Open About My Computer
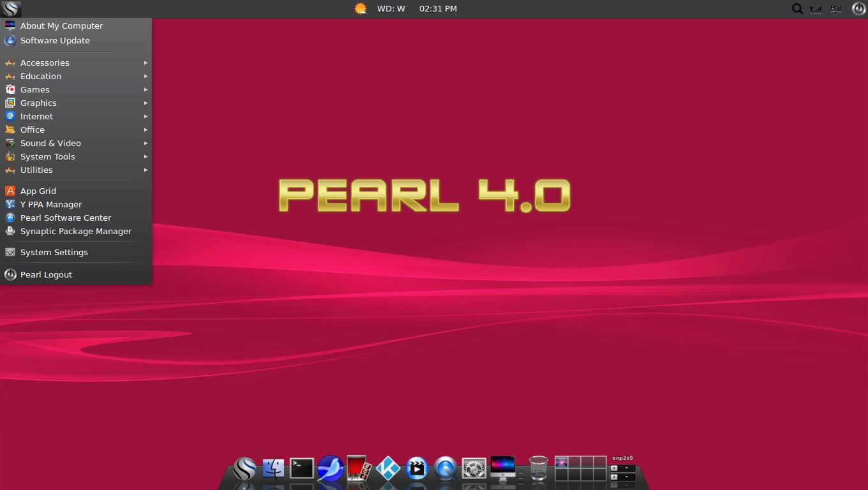 (76, 26)
